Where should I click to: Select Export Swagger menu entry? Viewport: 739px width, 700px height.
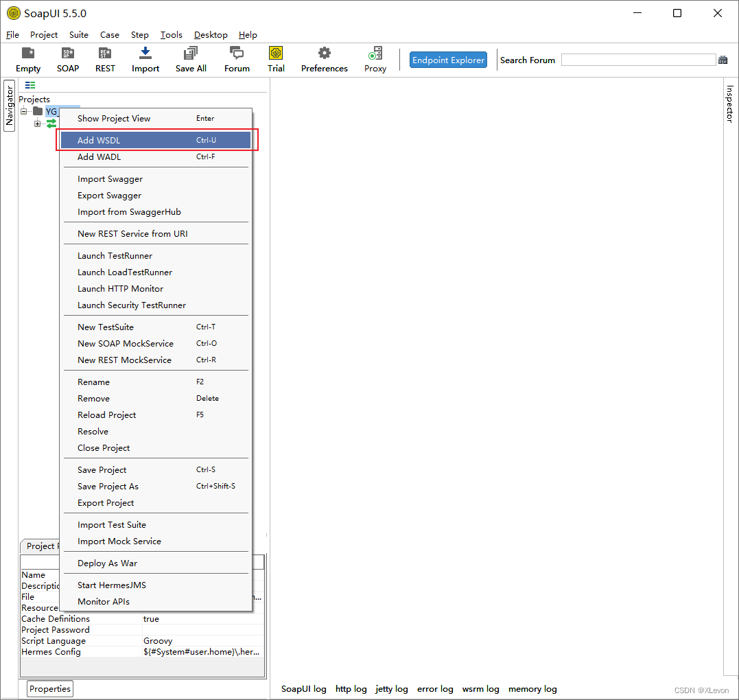tap(156, 195)
